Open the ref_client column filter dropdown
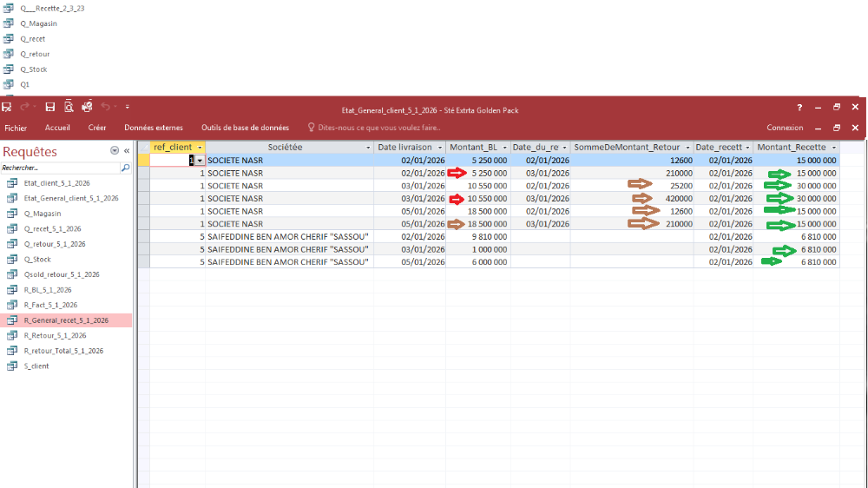The height and width of the screenshot is (488, 868). coord(201,148)
